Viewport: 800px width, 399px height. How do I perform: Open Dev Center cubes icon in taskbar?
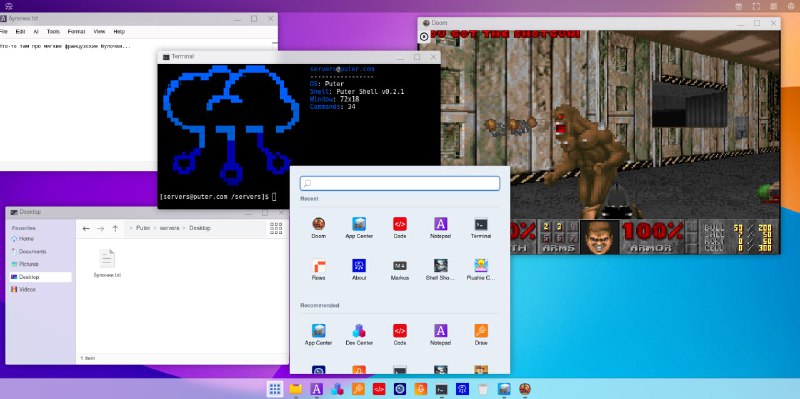337,389
